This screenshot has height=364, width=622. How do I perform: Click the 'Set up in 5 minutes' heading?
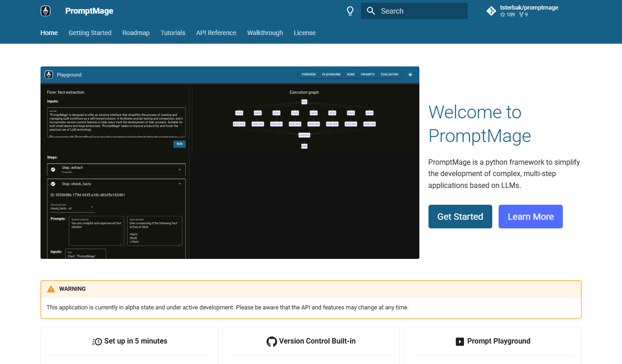click(x=136, y=341)
